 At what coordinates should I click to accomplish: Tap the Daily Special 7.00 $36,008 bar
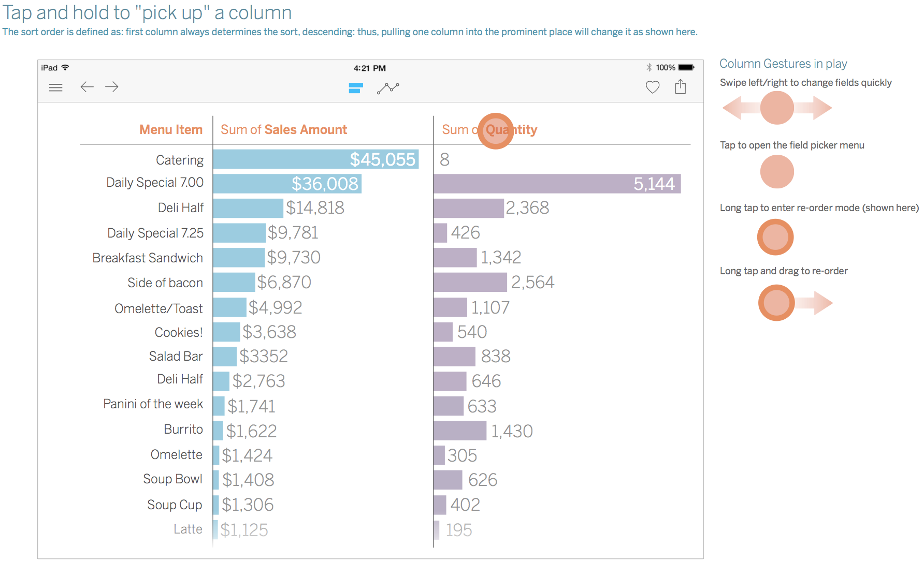pyautogui.click(x=287, y=184)
